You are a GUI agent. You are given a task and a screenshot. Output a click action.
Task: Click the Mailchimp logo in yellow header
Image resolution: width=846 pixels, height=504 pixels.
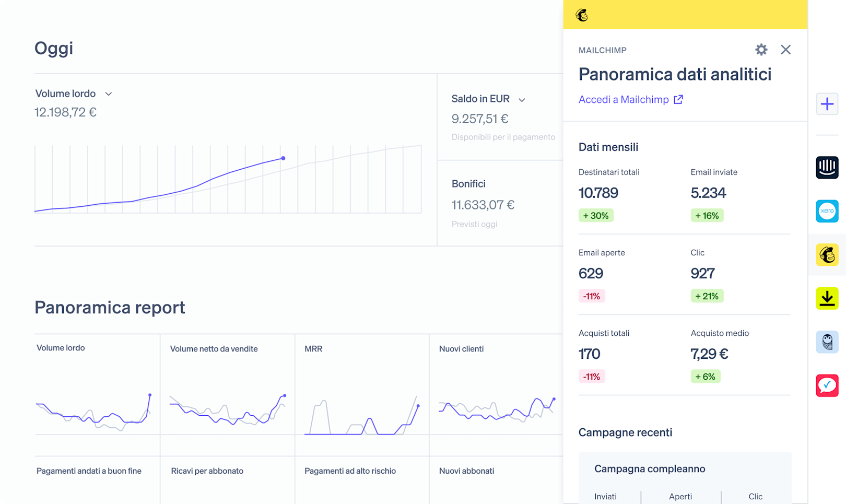(582, 15)
